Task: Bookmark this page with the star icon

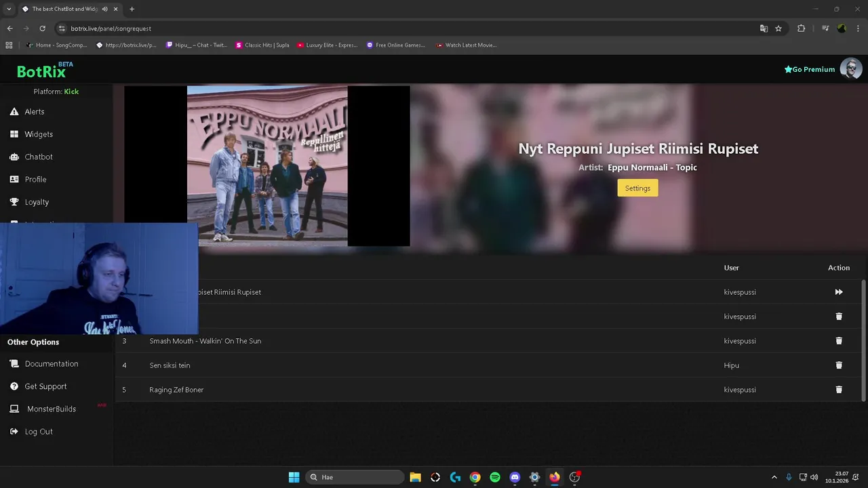Action: (778, 28)
